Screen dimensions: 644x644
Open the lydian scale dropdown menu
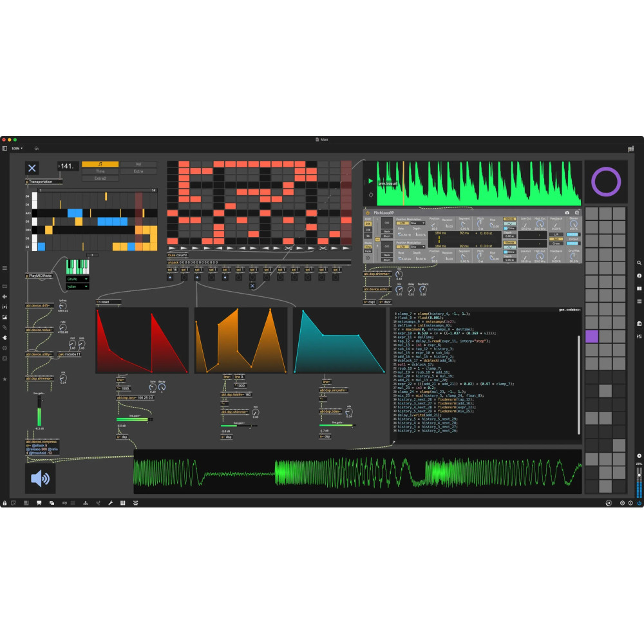click(77, 287)
